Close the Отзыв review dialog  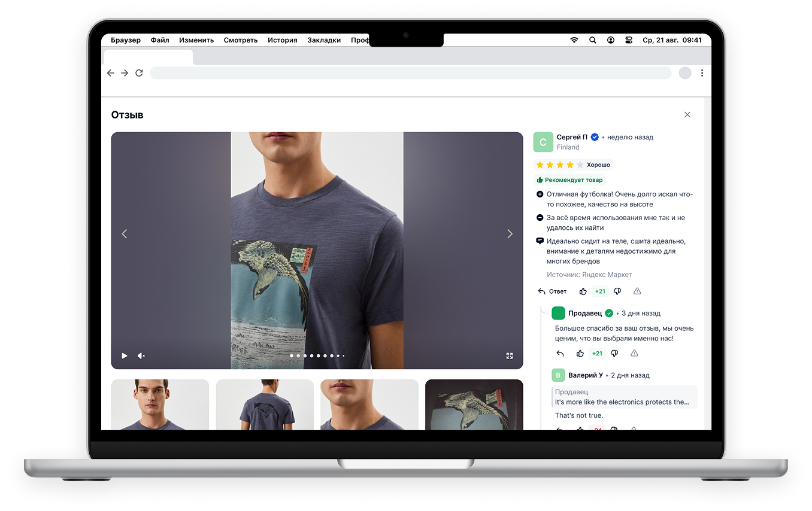(x=687, y=115)
